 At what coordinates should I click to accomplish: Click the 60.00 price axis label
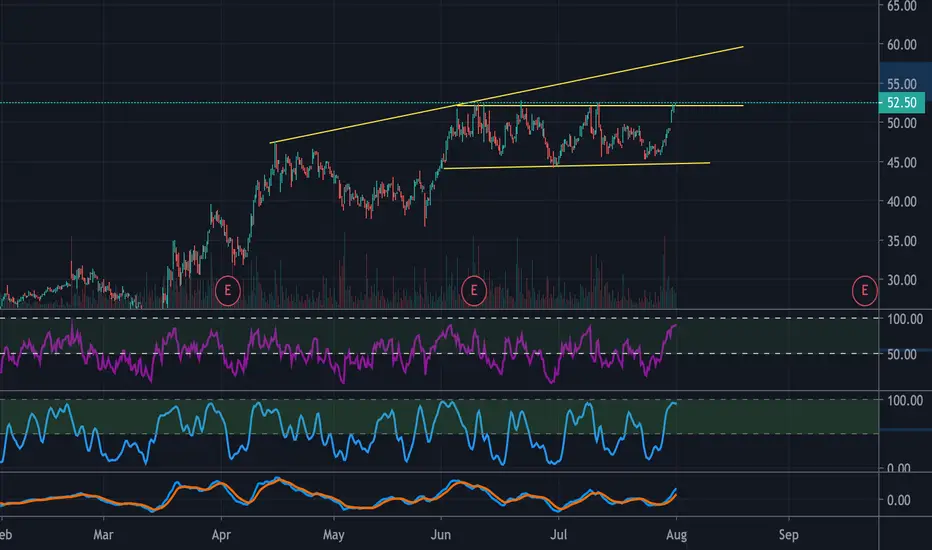pyautogui.click(x=902, y=45)
